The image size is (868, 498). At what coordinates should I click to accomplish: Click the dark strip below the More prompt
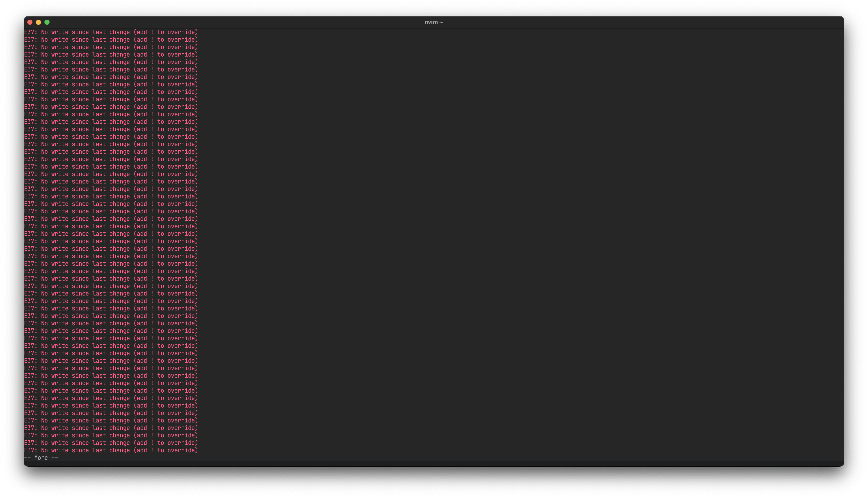(434, 464)
